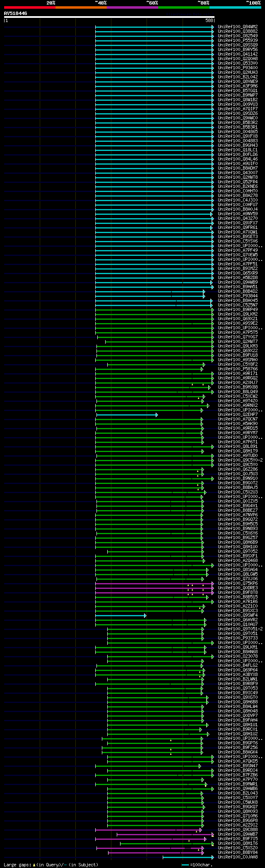Click the hit label UniRef100_Q18LC1
This screenshot has width=265, height=868.
pos(238,150)
